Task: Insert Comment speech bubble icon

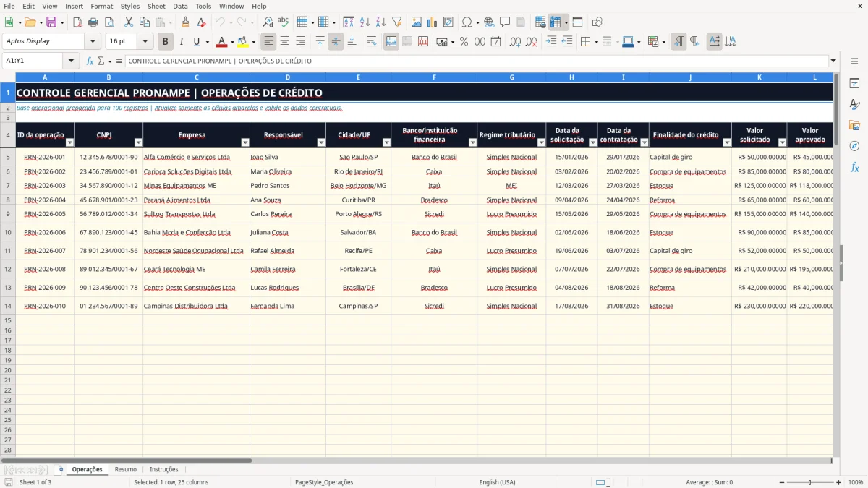Action: coord(505,22)
